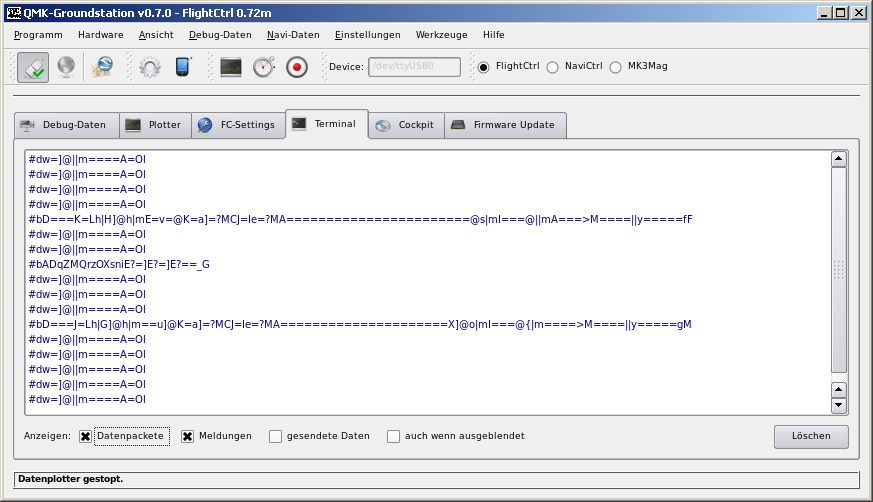873x502 pixels.
Task: Select the NaviCtrl radio button
Action: (552, 67)
